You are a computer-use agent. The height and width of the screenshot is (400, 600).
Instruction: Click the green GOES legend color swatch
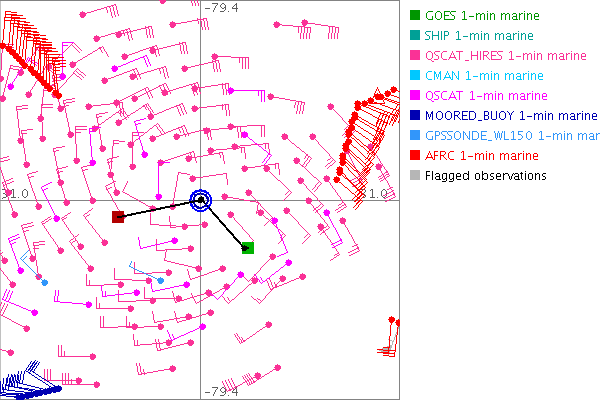click(414, 15)
